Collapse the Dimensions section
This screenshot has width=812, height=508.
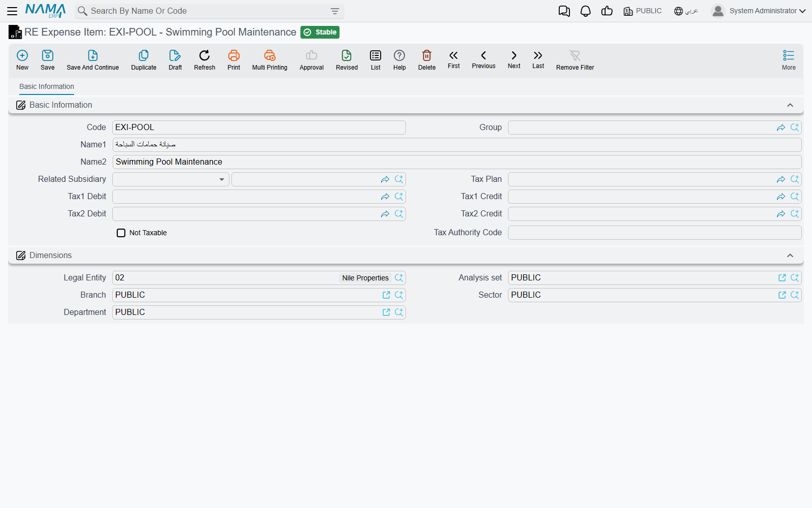pos(790,256)
